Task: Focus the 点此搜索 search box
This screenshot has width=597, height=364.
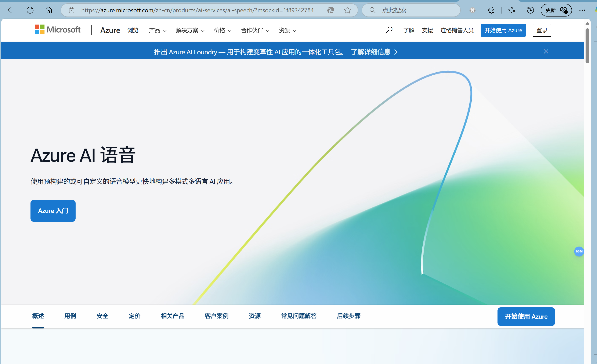Action: tap(417, 10)
